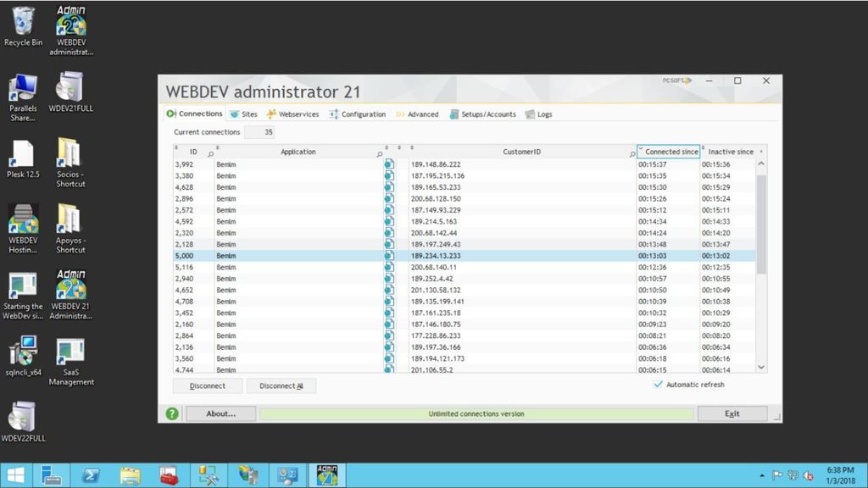
Task: Open Server Manager from the taskbar
Action: click(52, 475)
